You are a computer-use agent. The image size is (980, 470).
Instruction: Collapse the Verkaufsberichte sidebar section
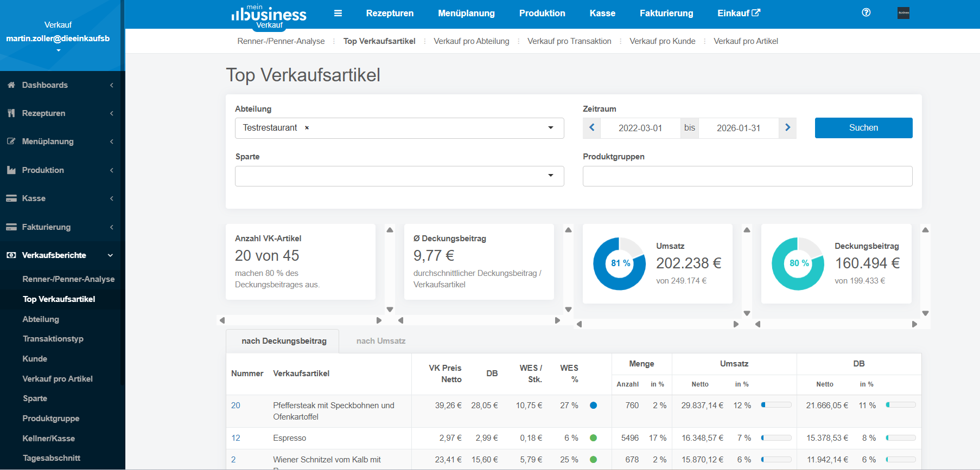[x=110, y=255]
